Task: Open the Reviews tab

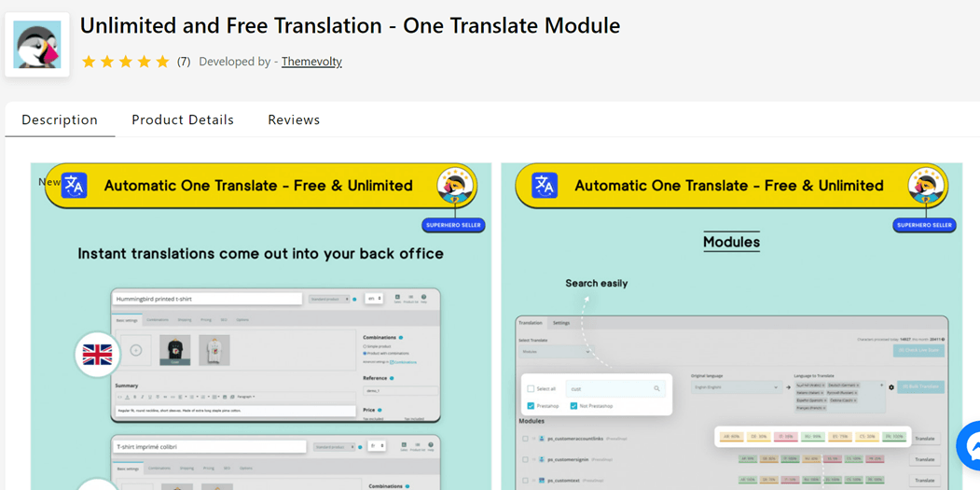Action: 294,119
